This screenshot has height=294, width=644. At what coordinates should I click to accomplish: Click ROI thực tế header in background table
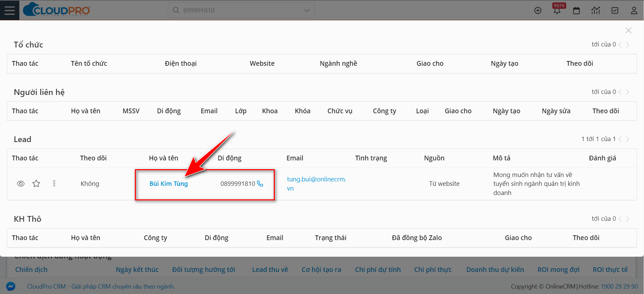[610, 270]
